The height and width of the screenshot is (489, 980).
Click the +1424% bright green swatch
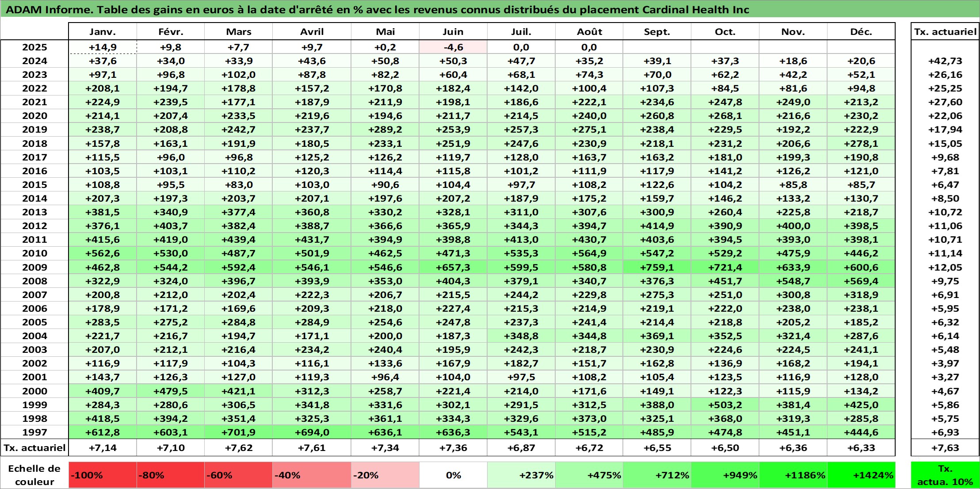861,475
